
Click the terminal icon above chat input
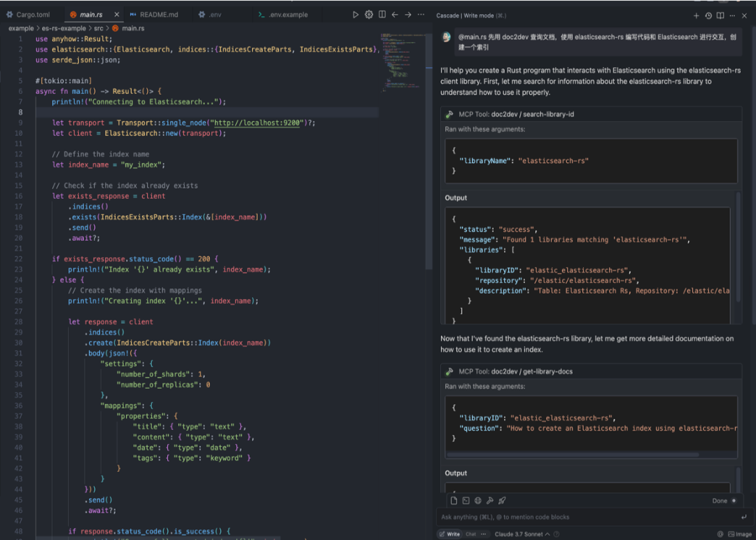[x=466, y=501]
